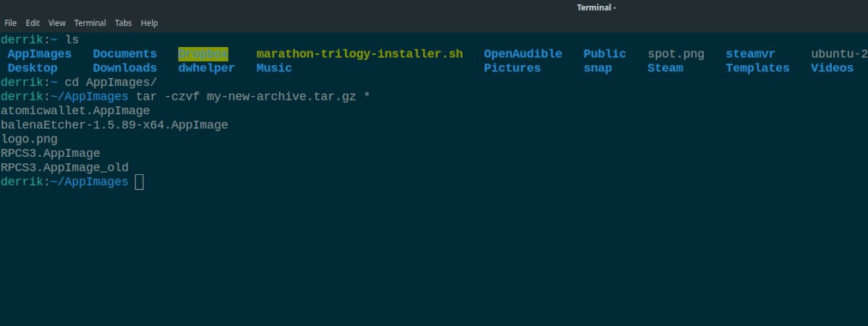Open the File menu
The image size is (868, 326).
coord(10,23)
